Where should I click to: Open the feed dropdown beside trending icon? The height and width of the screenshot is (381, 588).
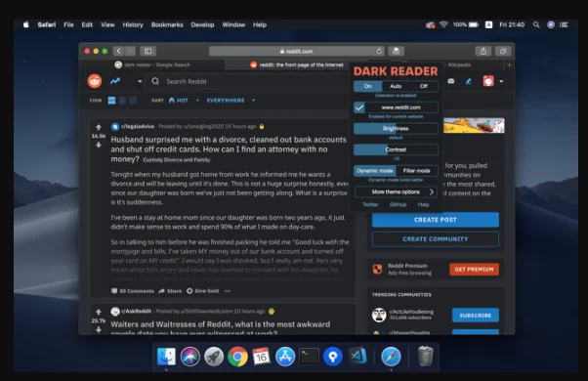(x=140, y=81)
